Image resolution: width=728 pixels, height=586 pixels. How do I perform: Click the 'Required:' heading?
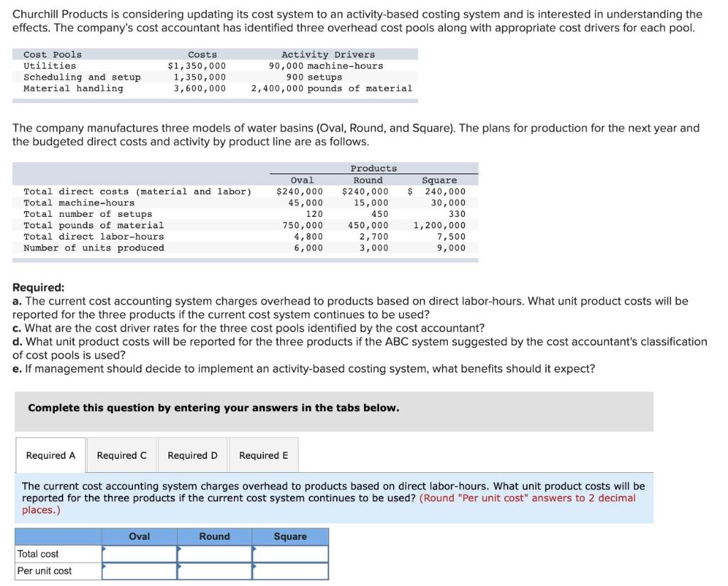click(x=38, y=287)
